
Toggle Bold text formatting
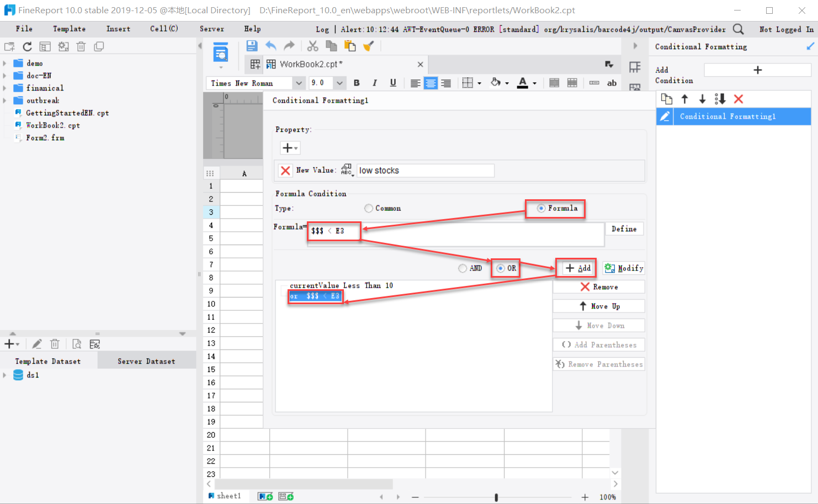tap(357, 83)
